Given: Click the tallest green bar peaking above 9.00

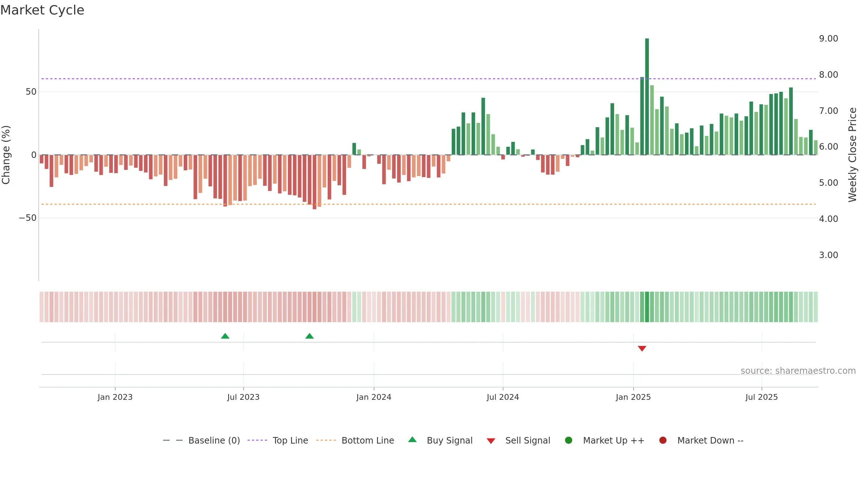Looking at the screenshot, I should [x=647, y=97].
